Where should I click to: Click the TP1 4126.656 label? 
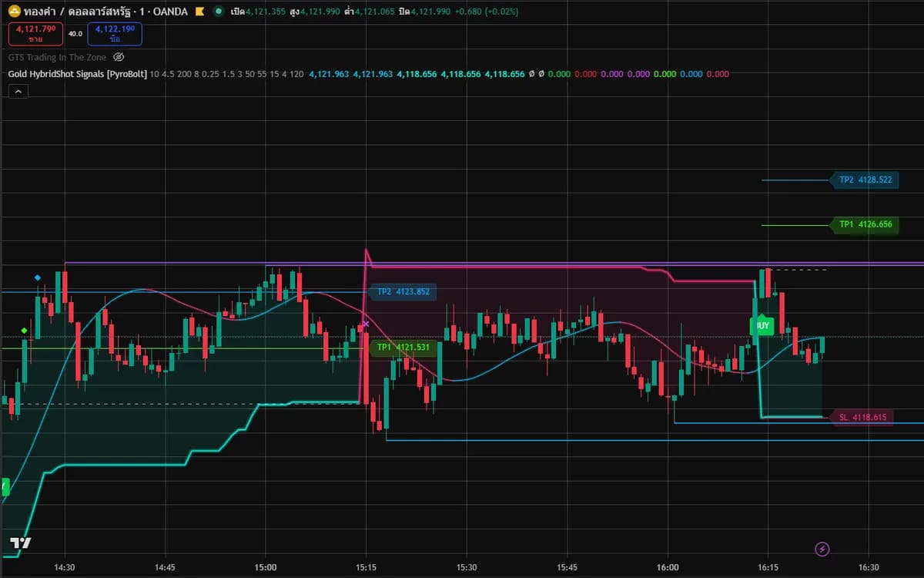pyautogui.click(x=864, y=224)
